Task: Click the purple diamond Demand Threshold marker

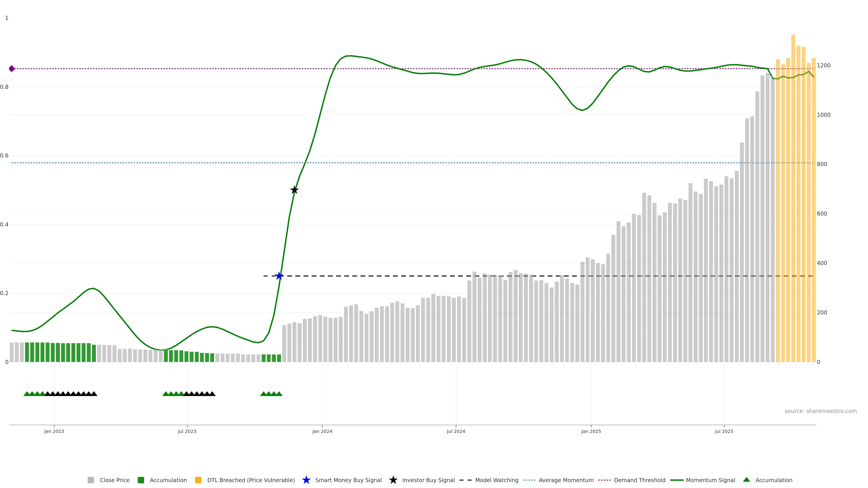Action: click(x=12, y=69)
